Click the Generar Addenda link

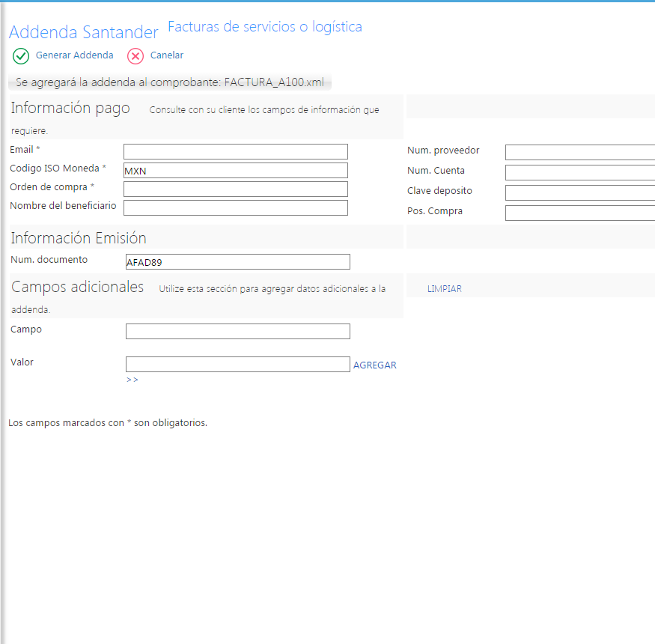(74, 55)
